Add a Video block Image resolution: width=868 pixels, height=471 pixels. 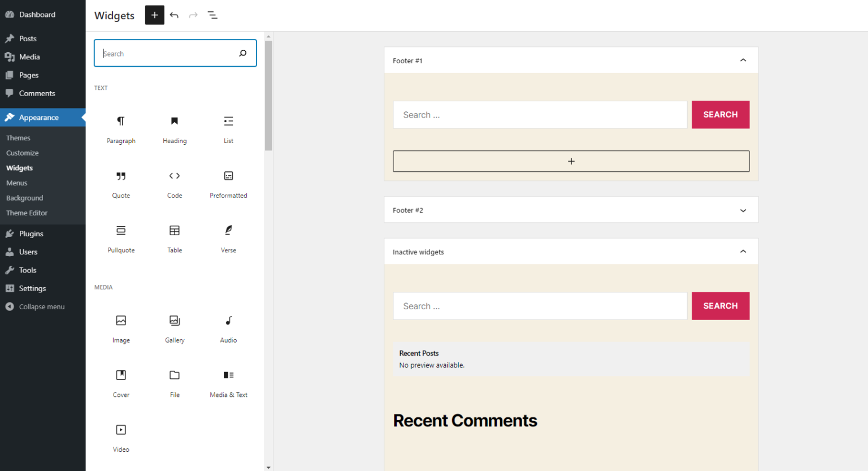121,439
